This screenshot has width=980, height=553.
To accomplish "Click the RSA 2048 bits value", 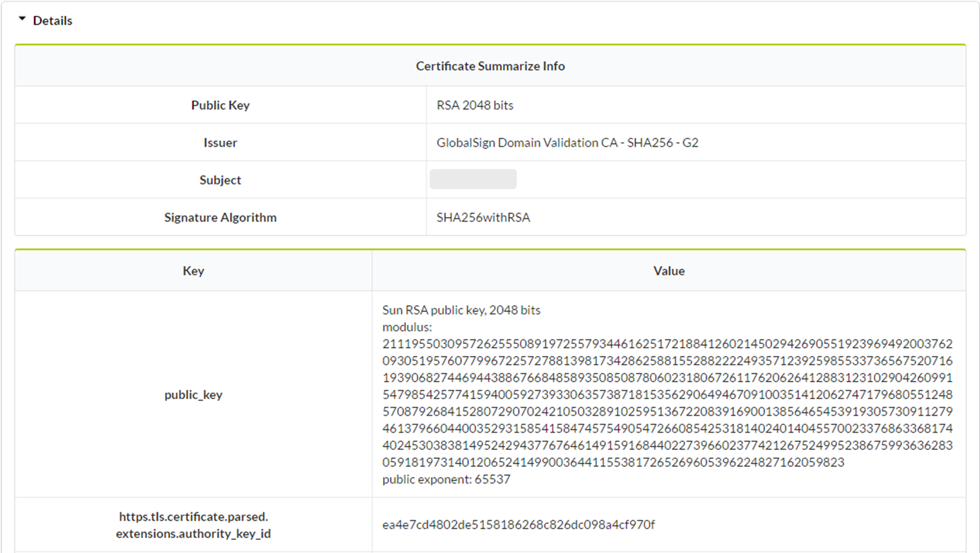I will click(475, 105).
